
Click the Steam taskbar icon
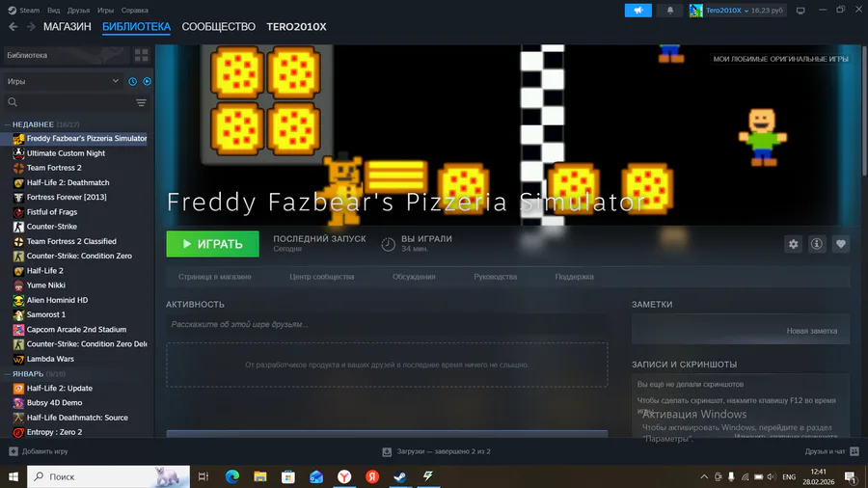click(x=400, y=476)
